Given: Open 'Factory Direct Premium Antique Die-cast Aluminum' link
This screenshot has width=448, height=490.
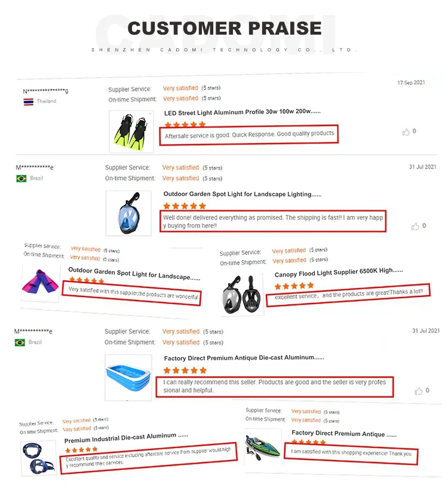Looking at the screenshot, I should pos(244,358).
